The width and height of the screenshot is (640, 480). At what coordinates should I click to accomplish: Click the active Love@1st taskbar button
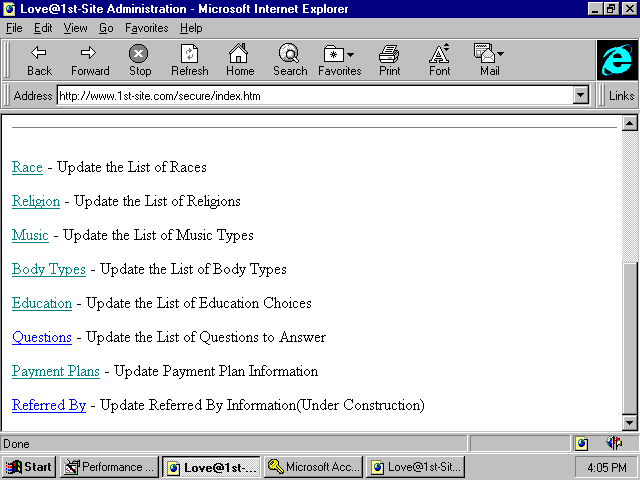[211, 467]
